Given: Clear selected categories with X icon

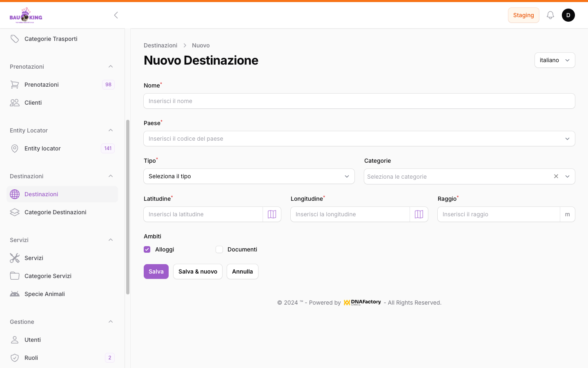Looking at the screenshot, I should coord(556,176).
